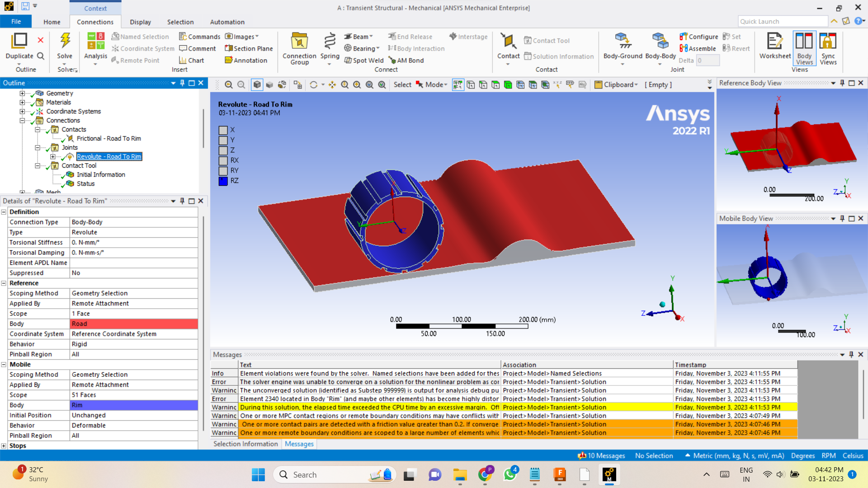Screen dimensions: 868x488
Task: Collapse the Connections tree node
Action: coord(22,121)
